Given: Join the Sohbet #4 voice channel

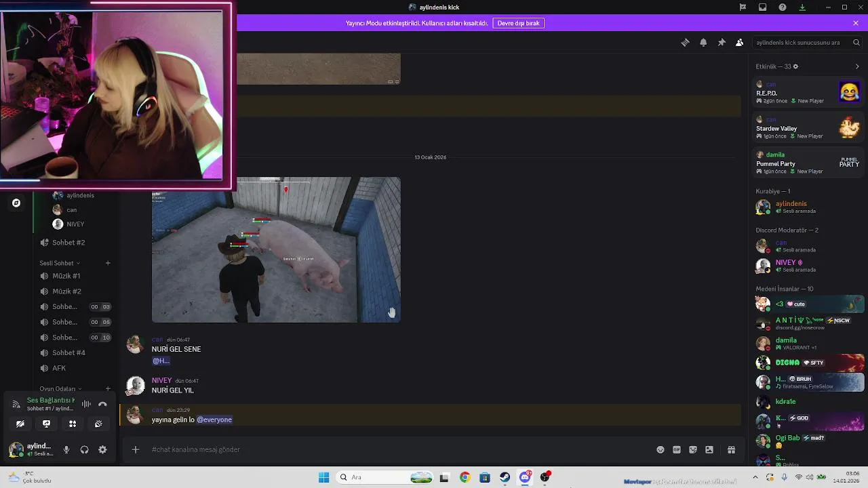Looking at the screenshot, I should coord(73,352).
